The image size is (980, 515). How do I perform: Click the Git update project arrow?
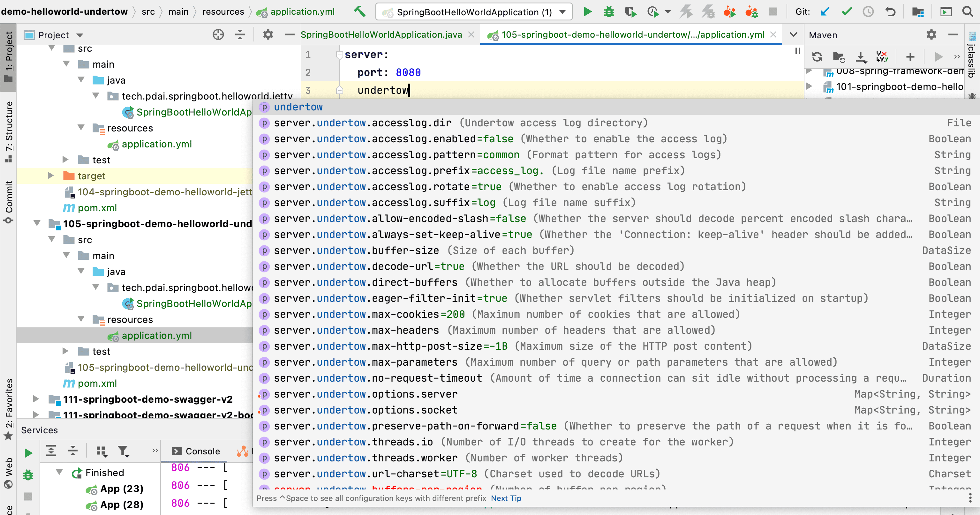point(825,12)
